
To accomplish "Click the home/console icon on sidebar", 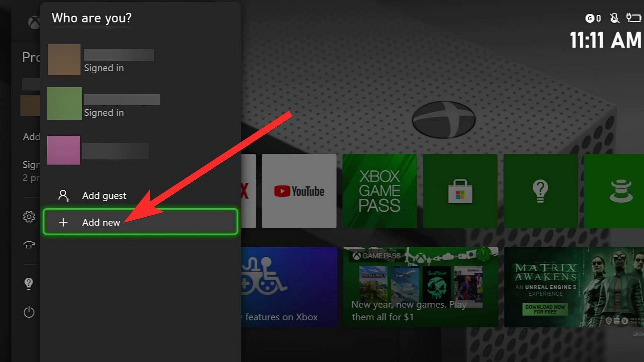I will coord(28,244).
